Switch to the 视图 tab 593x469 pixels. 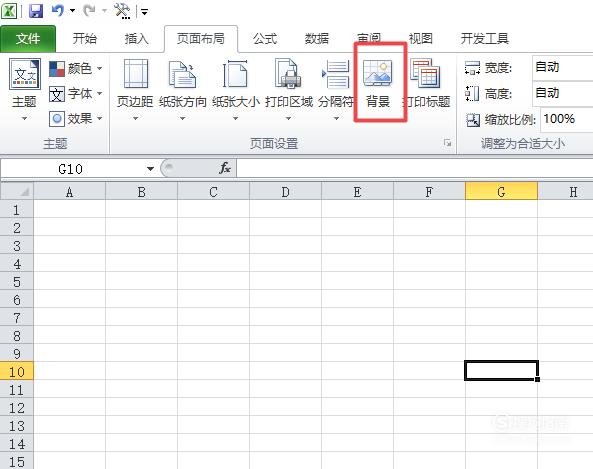[x=421, y=38]
